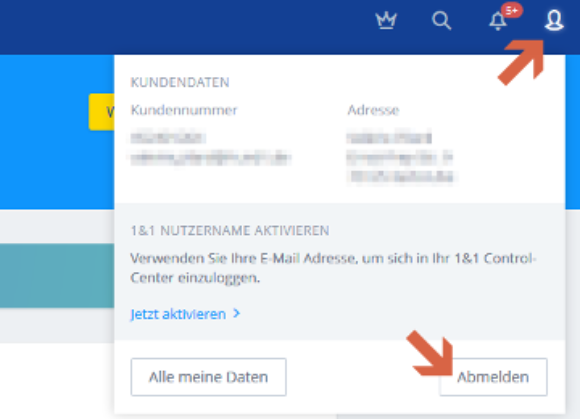Click the Abmelden button
The width and height of the screenshot is (580, 419).
pyautogui.click(x=493, y=377)
